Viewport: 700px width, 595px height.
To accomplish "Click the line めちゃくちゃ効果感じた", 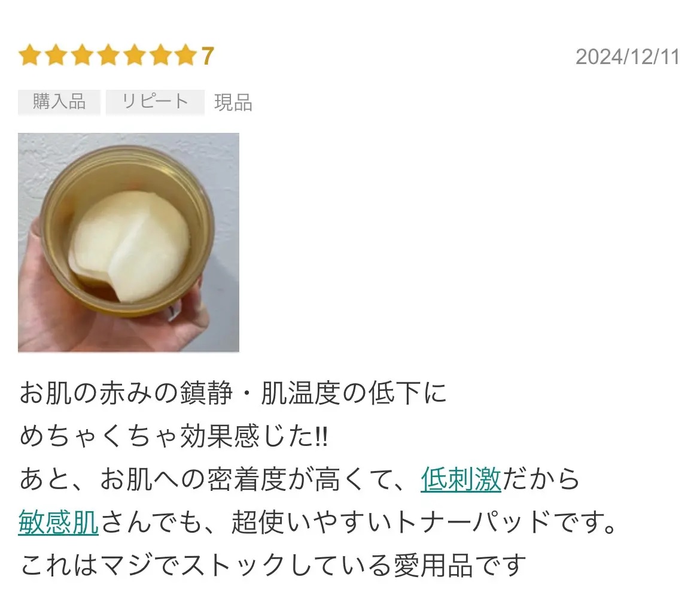I will point(174,436).
